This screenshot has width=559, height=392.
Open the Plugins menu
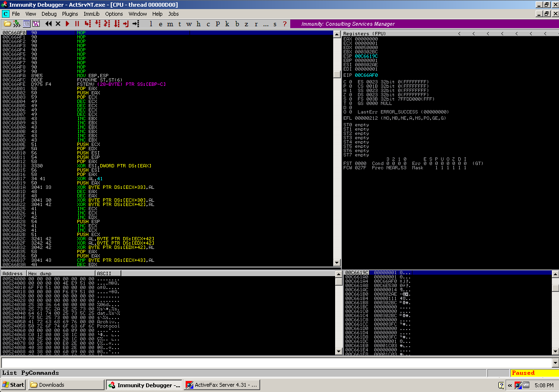tap(70, 14)
